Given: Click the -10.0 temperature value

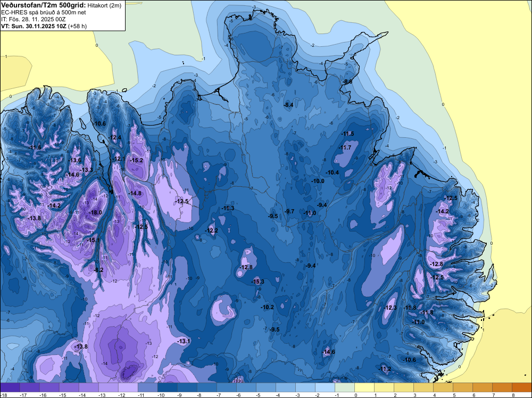Looking at the screenshot, I should pos(318,181).
